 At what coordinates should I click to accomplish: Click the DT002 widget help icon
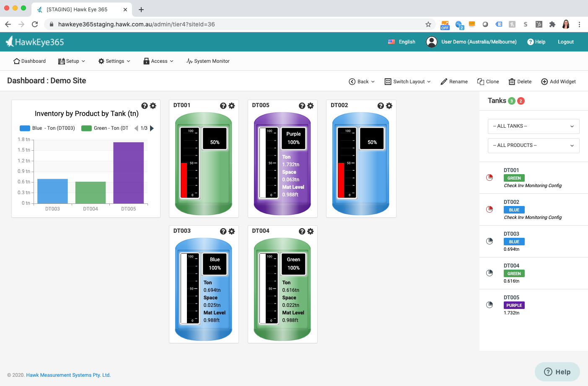381,106
